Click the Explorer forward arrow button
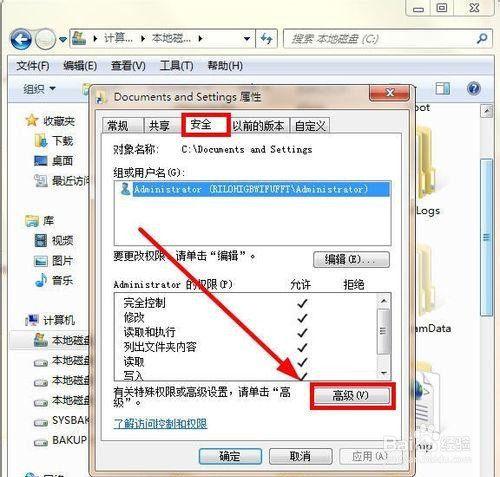The height and width of the screenshot is (477, 500). (45, 39)
